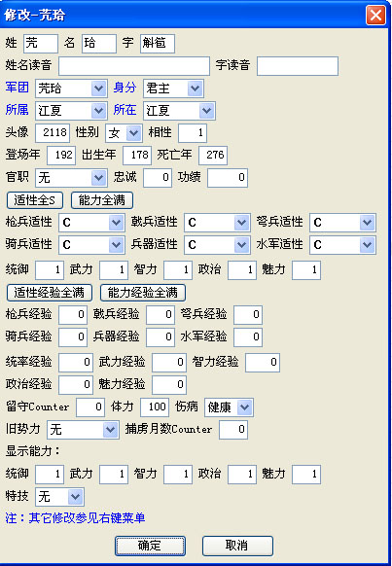Click 统御 field under 显示能力
392x566 pixels.
tap(50, 475)
